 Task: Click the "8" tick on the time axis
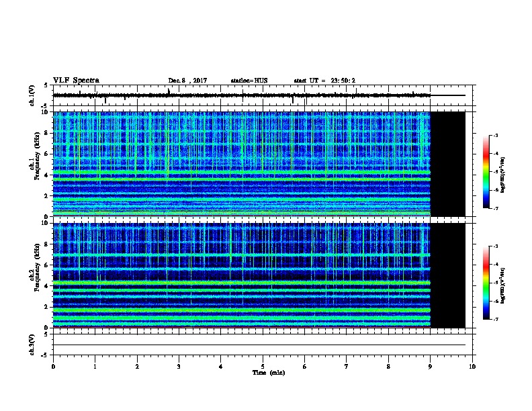[x=388, y=366]
